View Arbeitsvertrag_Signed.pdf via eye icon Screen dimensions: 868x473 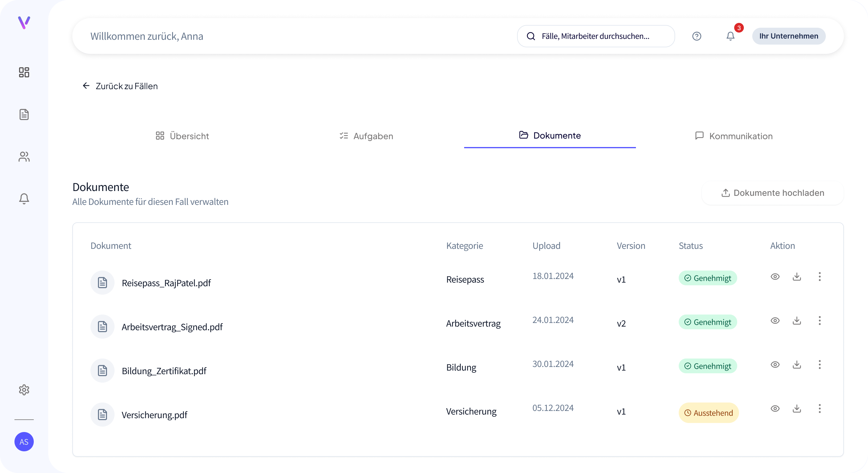click(775, 321)
